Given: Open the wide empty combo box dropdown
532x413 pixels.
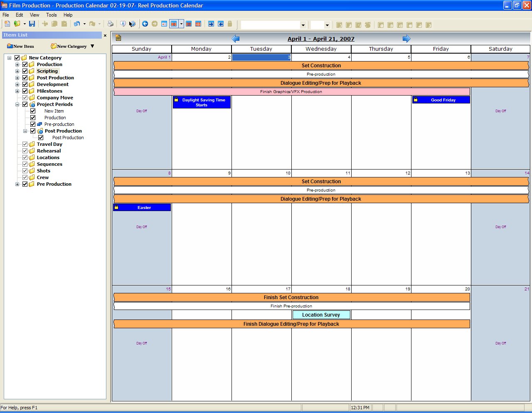Looking at the screenshot, I should coord(303,25).
